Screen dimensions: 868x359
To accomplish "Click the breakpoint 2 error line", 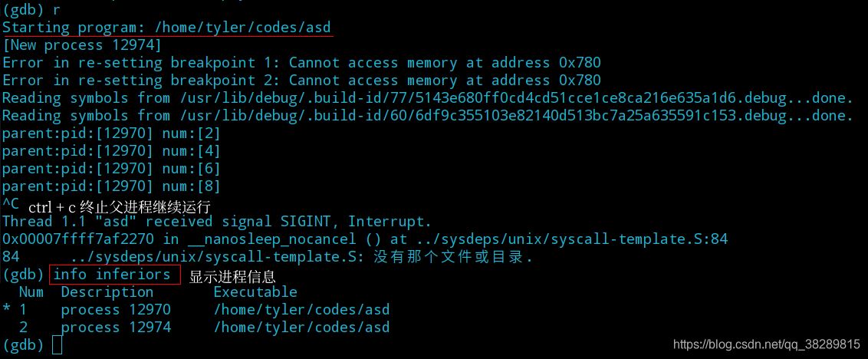I will click(x=301, y=81).
